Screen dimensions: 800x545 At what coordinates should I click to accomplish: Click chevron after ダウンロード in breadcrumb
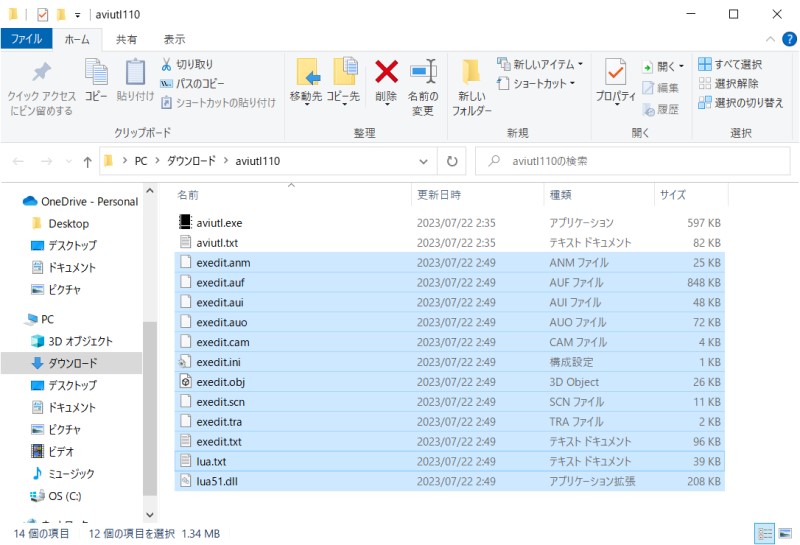226,161
